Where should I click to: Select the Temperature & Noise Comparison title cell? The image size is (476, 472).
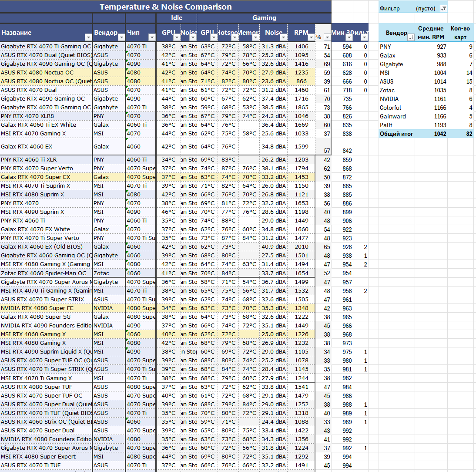(x=165, y=7)
